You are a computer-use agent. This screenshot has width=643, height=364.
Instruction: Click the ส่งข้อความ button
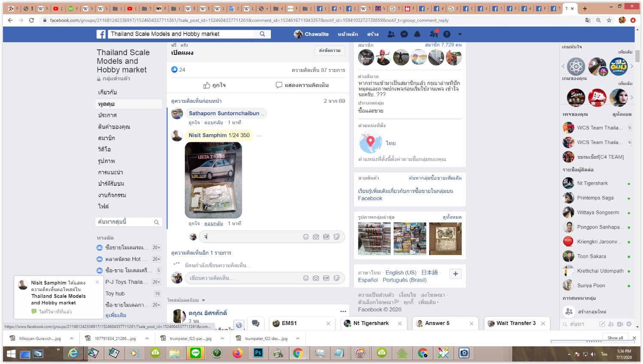tap(330, 51)
